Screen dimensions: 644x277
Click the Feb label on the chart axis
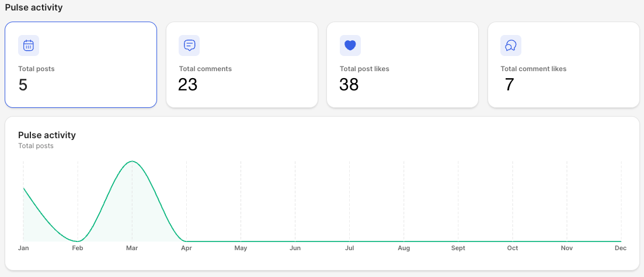[78, 248]
